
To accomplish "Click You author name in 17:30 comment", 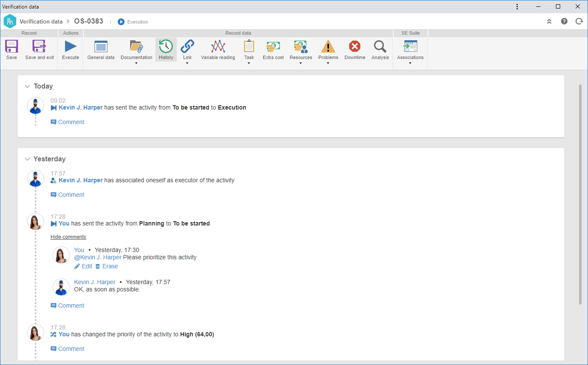I will click(79, 250).
